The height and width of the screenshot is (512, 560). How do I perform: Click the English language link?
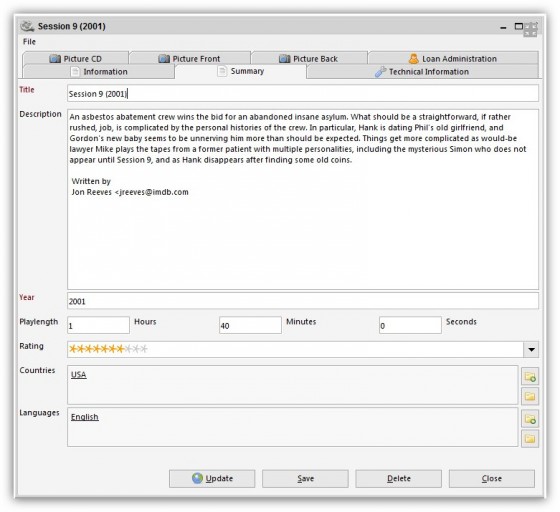(x=85, y=417)
